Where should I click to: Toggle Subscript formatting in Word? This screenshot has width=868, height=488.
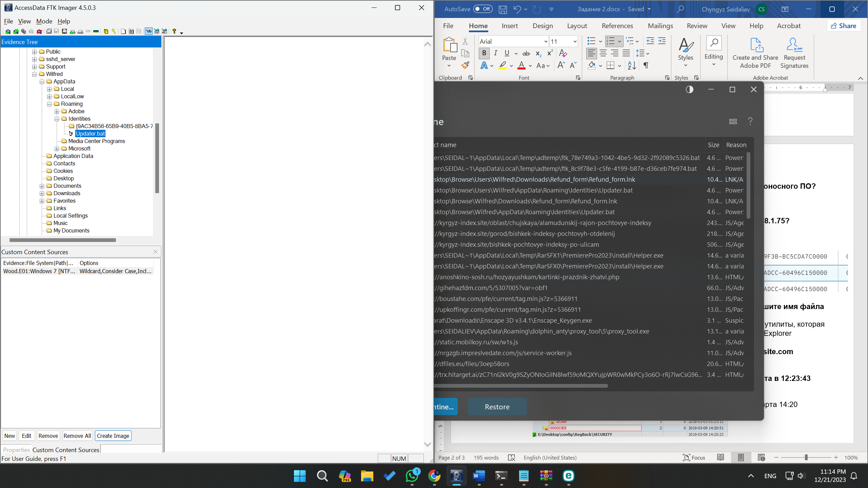click(x=538, y=53)
